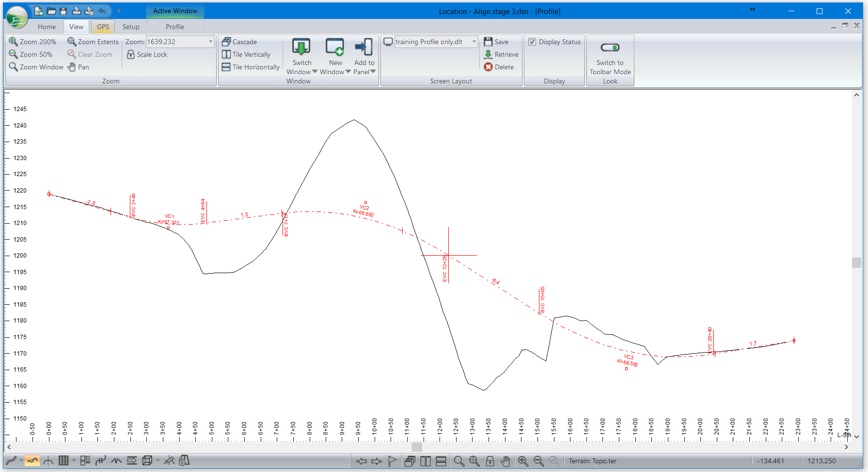This screenshot has height=472, width=868.
Task: Toggle the highlighted profile view button
Action: pos(32,461)
